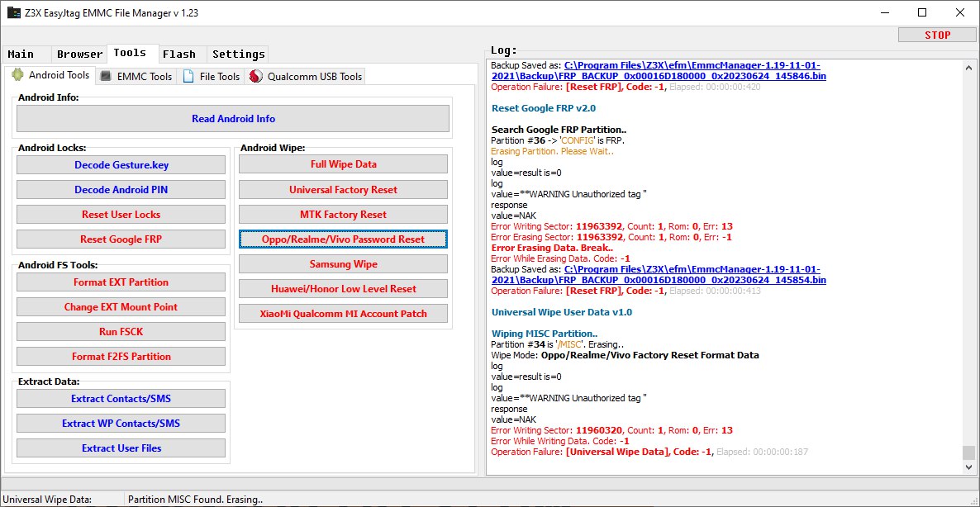Screen dimensions: 980x507
Task: Click the STOP button
Action: coord(937,35)
